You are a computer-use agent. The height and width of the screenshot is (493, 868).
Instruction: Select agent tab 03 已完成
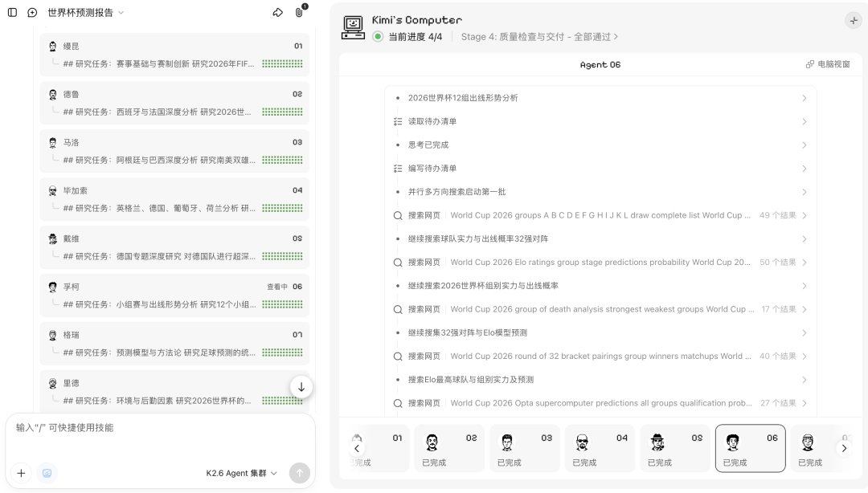click(x=524, y=449)
